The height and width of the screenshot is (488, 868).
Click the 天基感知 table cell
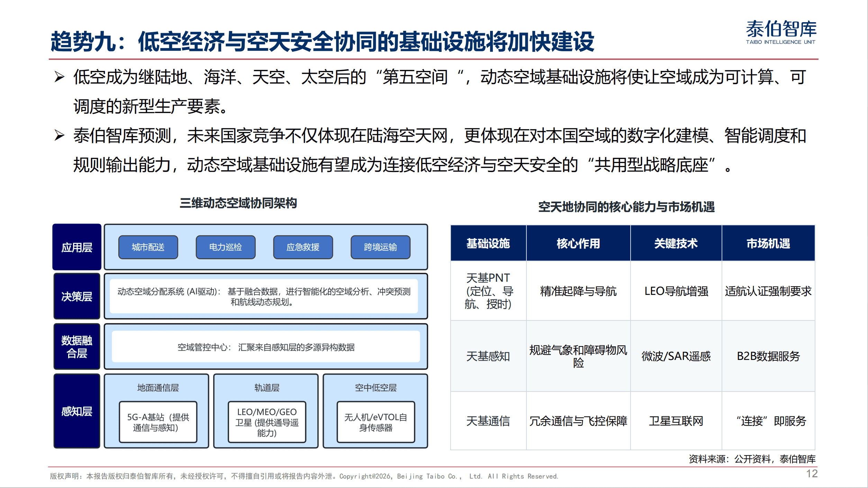488,356
